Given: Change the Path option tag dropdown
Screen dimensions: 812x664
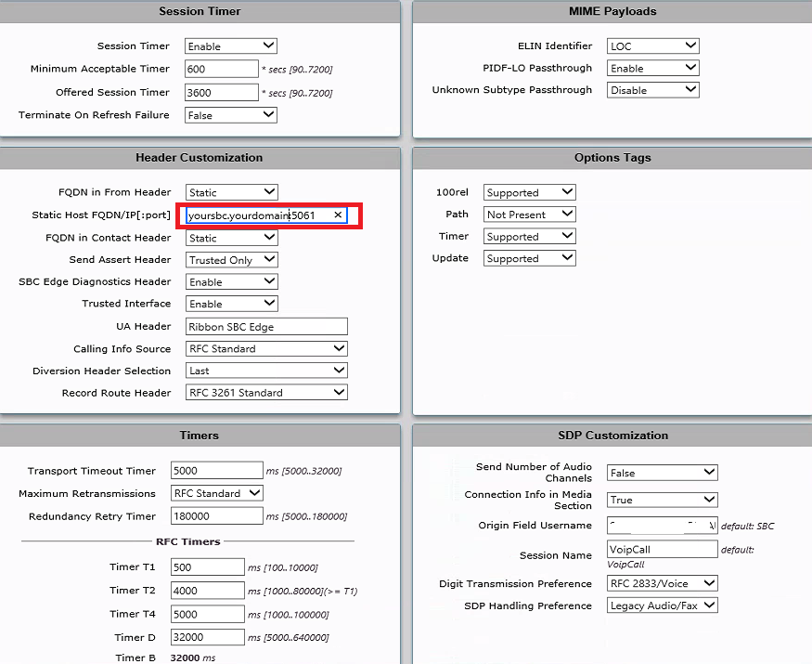Looking at the screenshot, I should click(529, 215).
